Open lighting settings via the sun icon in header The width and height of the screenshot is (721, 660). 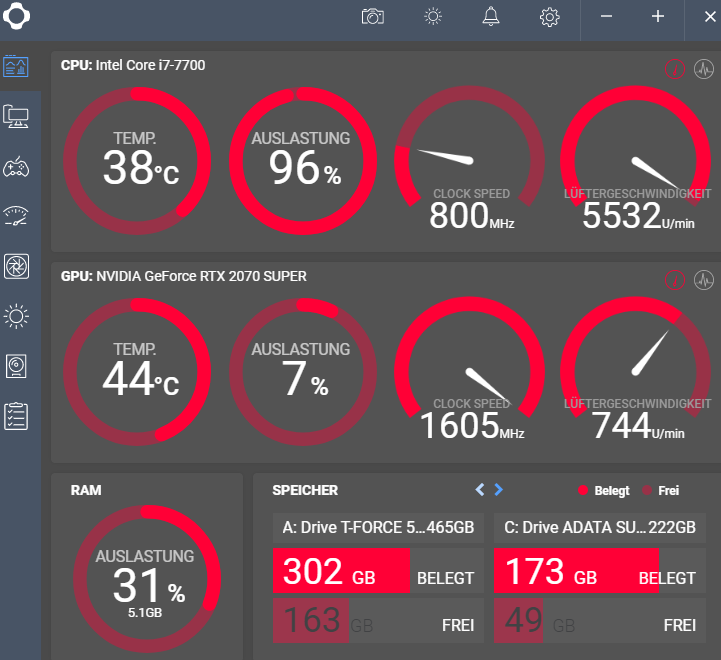[x=433, y=17]
